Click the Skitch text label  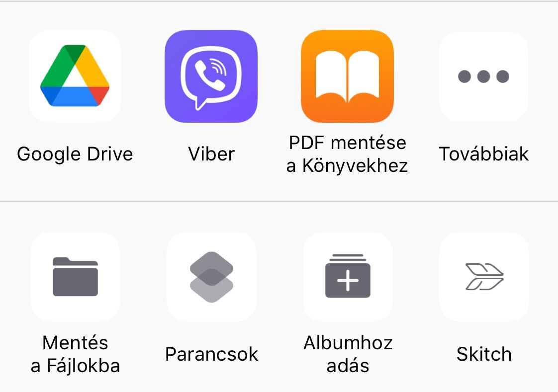pyautogui.click(x=484, y=354)
